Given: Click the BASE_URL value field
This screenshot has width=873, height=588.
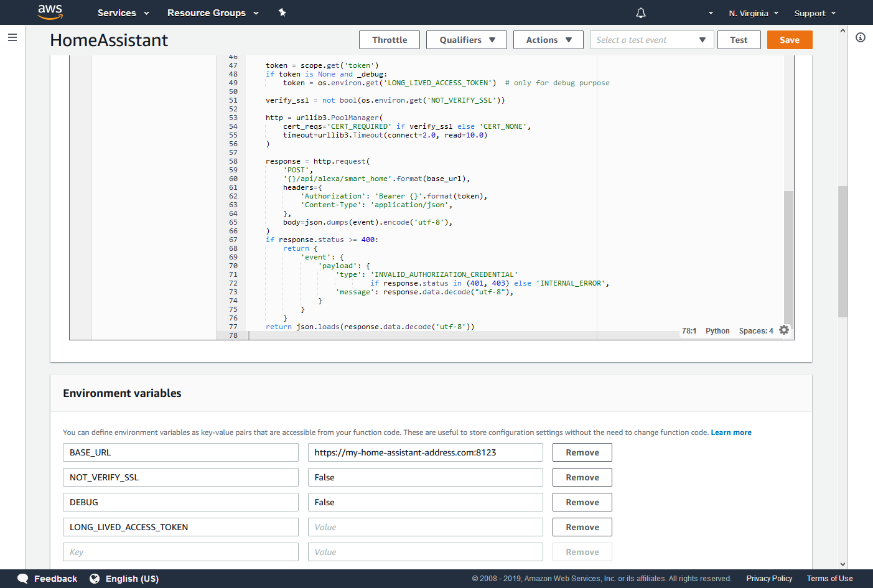Looking at the screenshot, I should point(426,452).
